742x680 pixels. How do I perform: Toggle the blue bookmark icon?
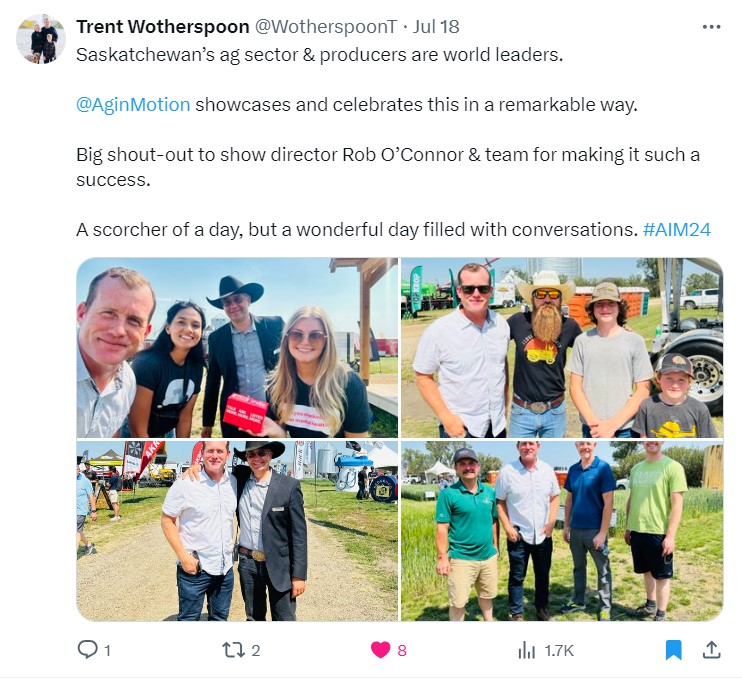(x=673, y=650)
